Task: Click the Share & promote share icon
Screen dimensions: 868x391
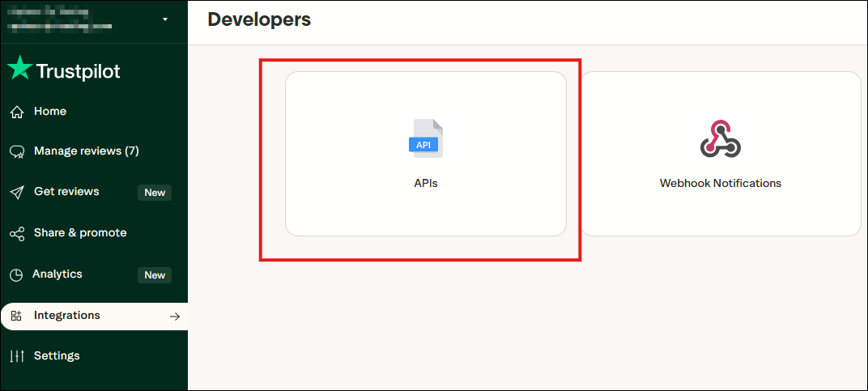Action: [x=17, y=234]
